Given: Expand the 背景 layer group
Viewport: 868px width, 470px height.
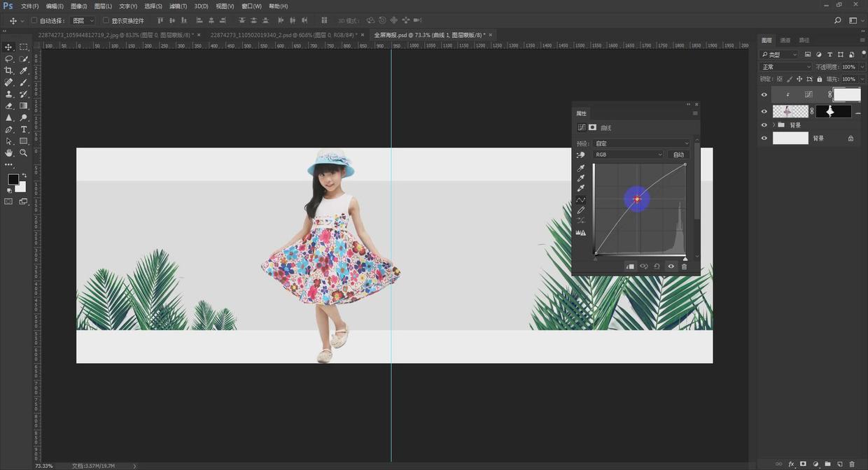Looking at the screenshot, I should [773, 125].
